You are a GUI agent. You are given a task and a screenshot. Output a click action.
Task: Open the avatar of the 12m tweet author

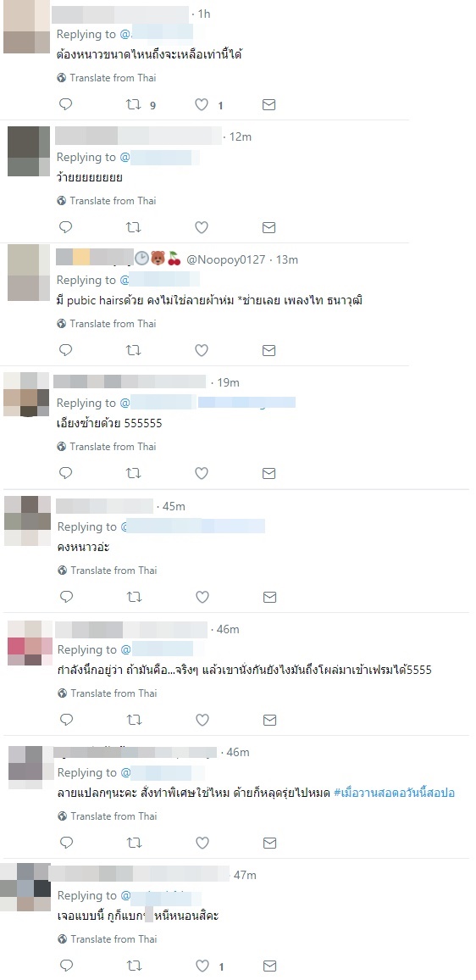coord(28,151)
